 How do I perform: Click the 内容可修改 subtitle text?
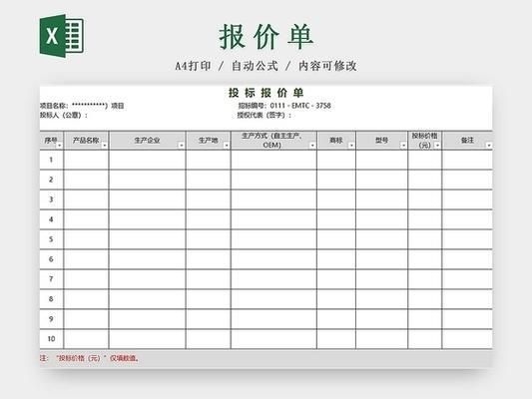(x=327, y=66)
